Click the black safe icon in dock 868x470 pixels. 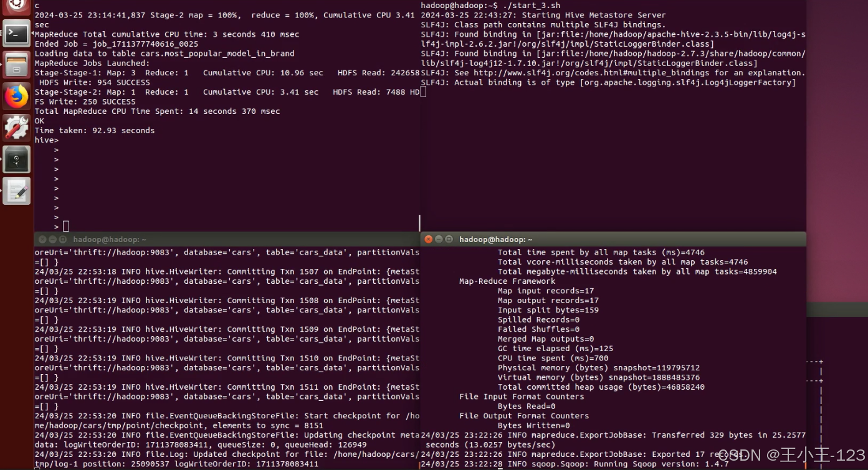point(16,159)
